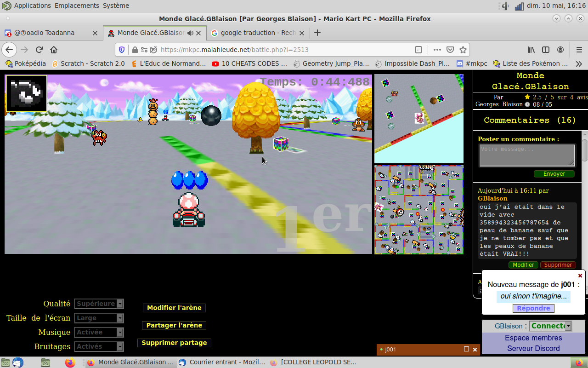The height and width of the screenshot is (368, 588).
Task: Open the Taille de l'écran dropdown
Action: click(x=99, y=318)
